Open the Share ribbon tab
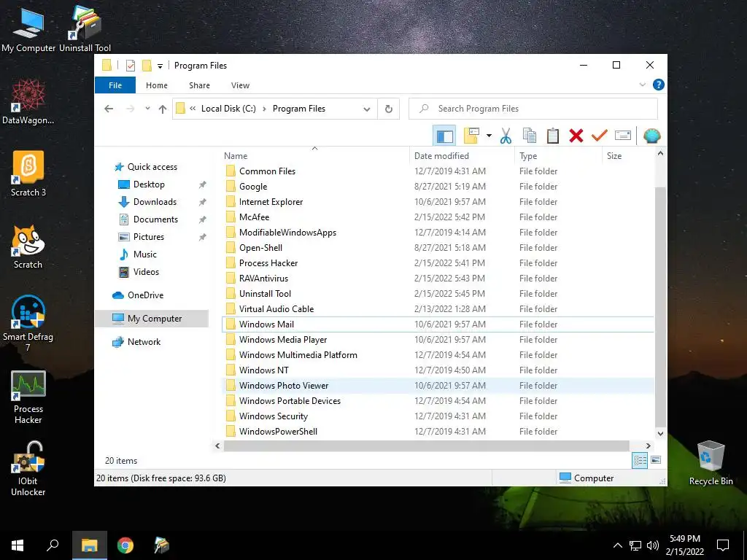The image size is (747, 560). [199, 85]
